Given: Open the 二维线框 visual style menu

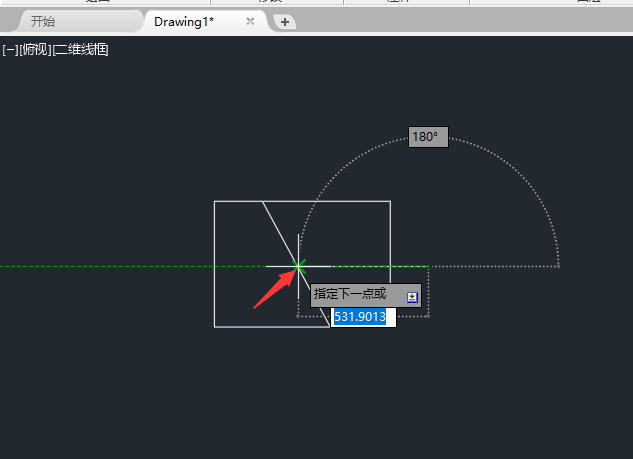Looking at the screenshot, I should [81, 50].
